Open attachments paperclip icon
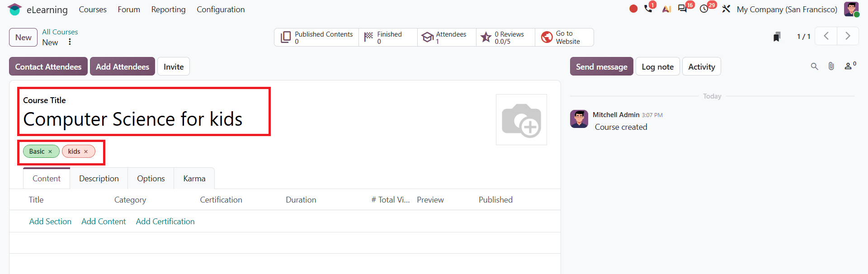868x274 pixels. tap(831, 66)
